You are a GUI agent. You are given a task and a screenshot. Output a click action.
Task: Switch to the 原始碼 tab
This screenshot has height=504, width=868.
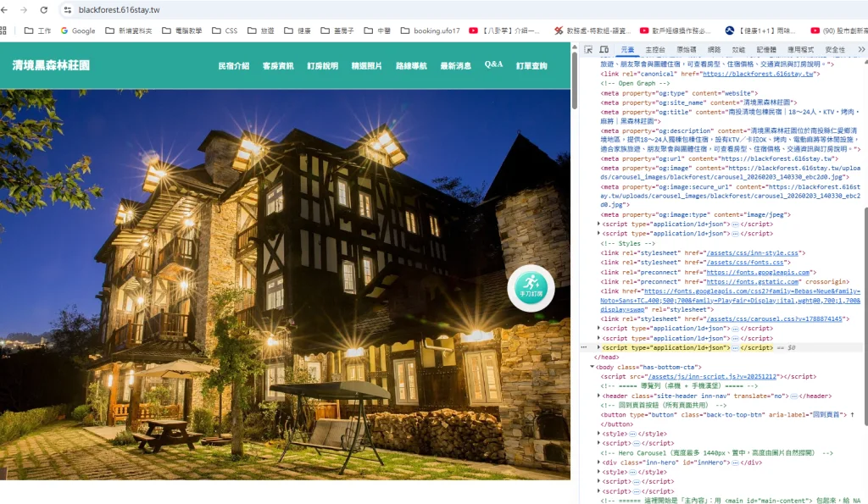point(686,50)
